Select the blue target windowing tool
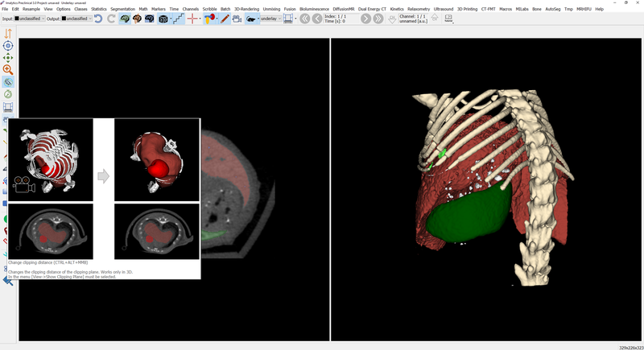Image resolution: width=644 pixels, height=350 pixels. (x=8, y=46)
